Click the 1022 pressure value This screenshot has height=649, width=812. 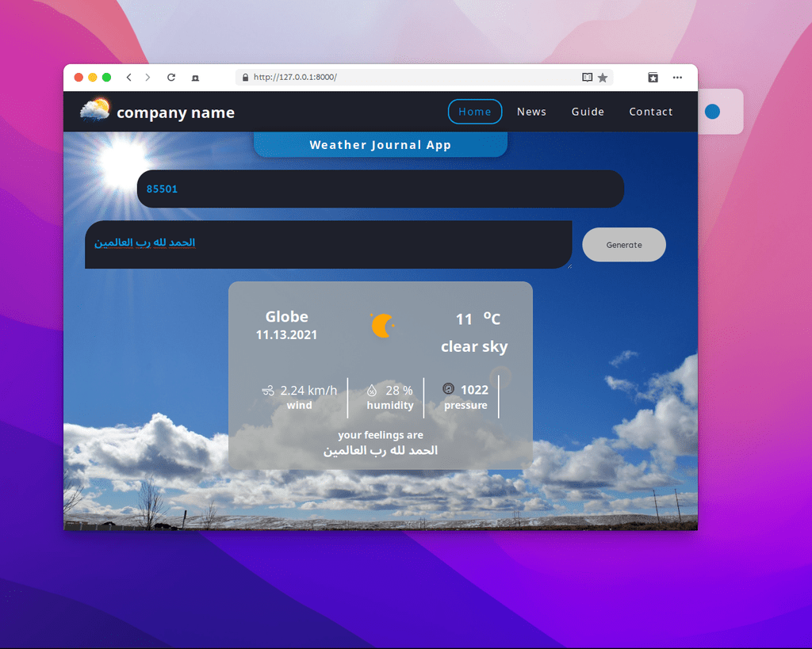coord(474,390)
